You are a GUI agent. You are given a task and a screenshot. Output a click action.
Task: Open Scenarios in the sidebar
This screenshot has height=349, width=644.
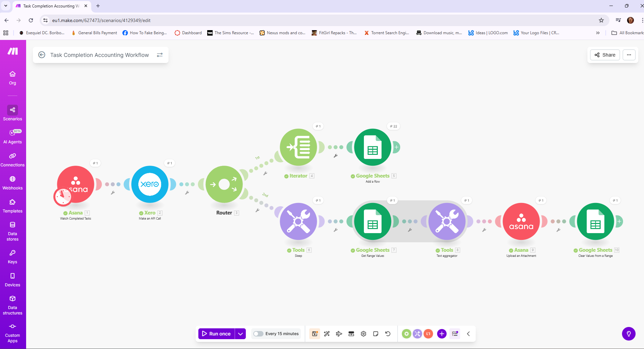pyautogui.click(x=13, y=113)
